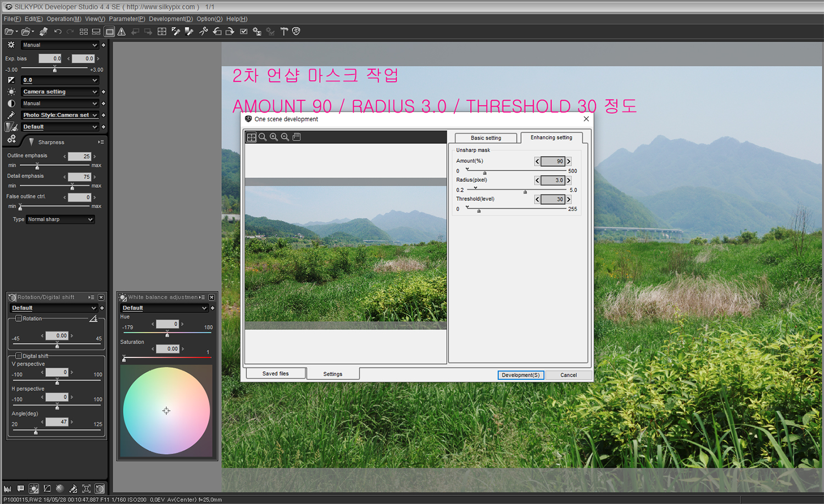Close the White balance adjustment panel

click(x=211, y=298)
